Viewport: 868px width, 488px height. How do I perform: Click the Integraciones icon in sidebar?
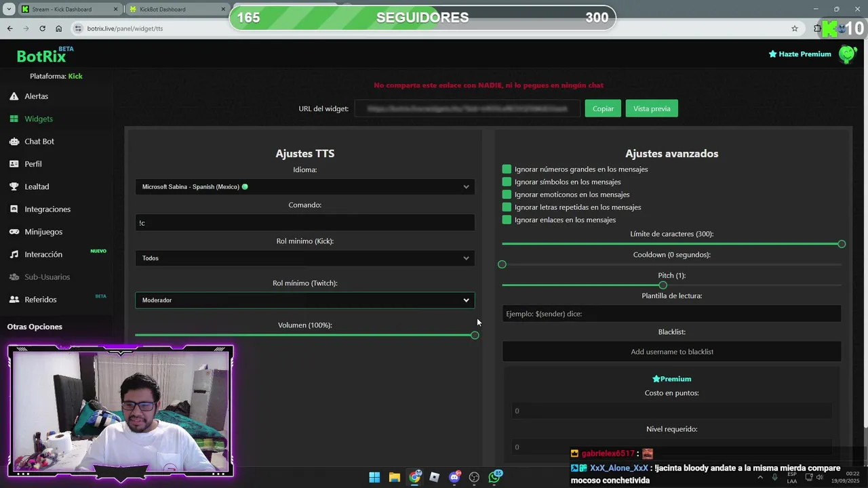[x=14, y=209]
